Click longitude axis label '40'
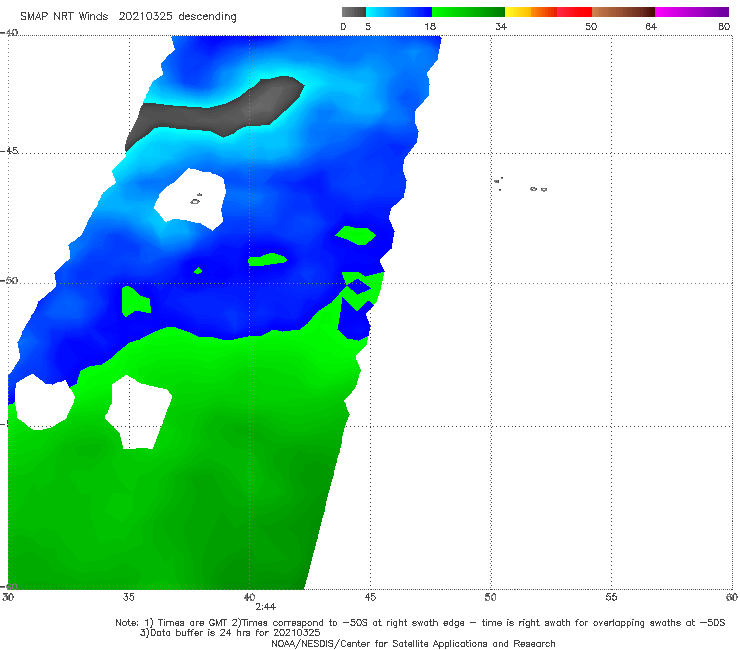The width and height of the screenshot is (740, 650). [x=249, y=597]
